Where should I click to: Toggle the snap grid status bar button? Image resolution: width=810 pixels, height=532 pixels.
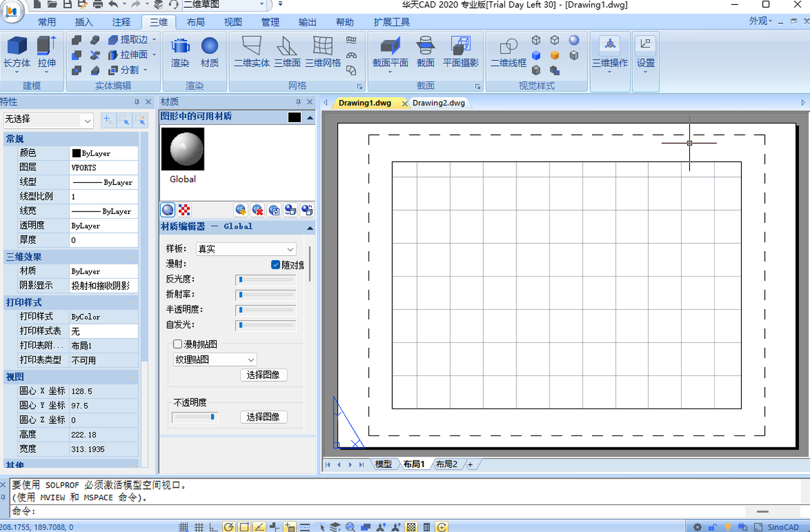coord(184,527)
